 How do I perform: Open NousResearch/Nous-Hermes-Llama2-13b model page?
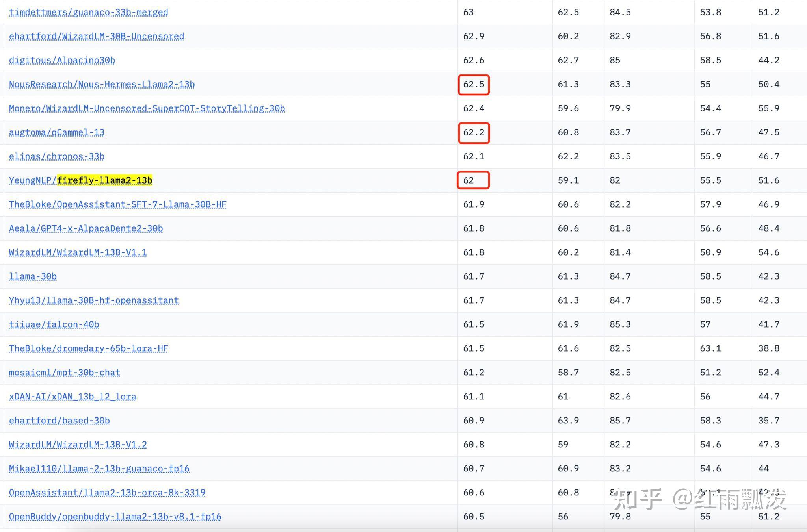[x=102, y=84]
